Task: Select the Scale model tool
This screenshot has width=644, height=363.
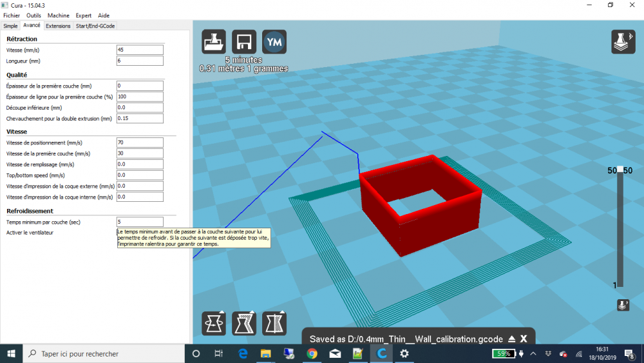Action: [244, 323]
